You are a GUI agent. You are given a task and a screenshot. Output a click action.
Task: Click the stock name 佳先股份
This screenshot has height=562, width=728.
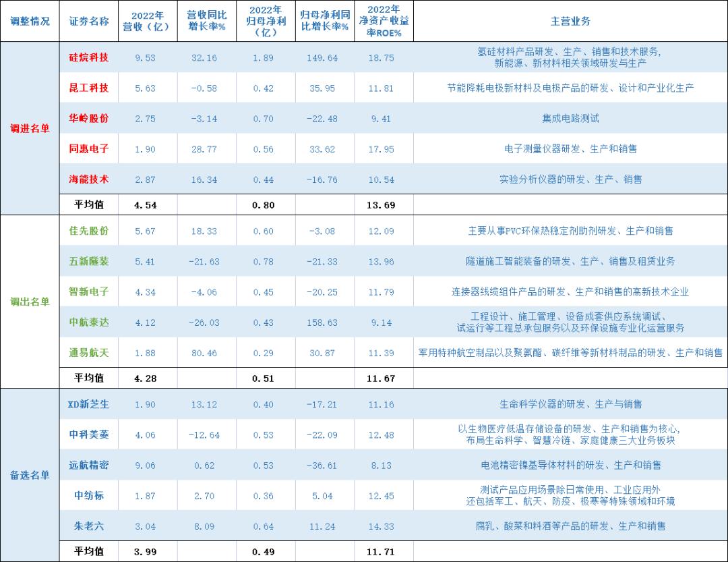(89, 231)
